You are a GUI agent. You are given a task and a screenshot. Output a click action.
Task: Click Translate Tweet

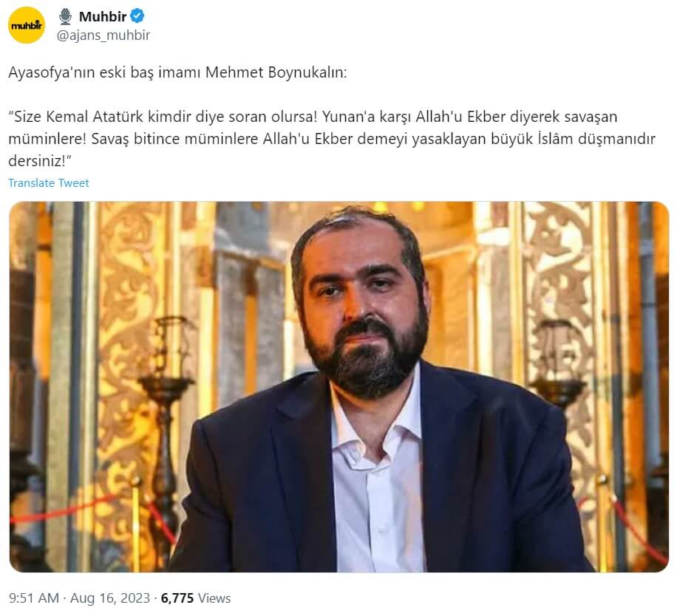48,183
